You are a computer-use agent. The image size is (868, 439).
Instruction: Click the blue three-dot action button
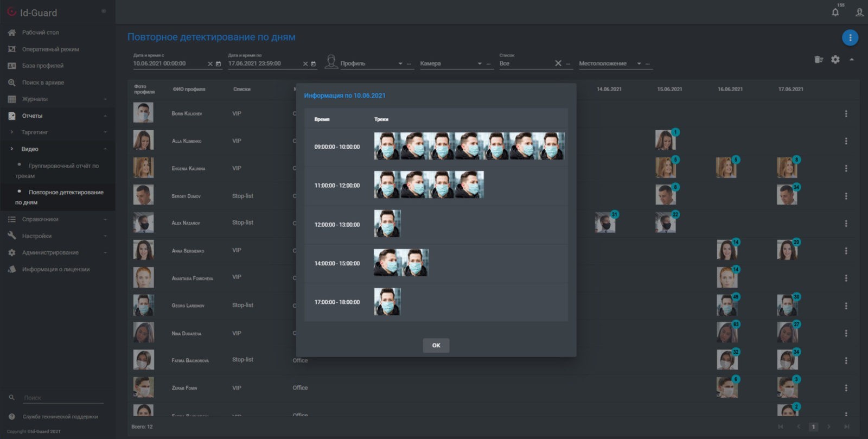pyautogui.click(x=850, y=37)
